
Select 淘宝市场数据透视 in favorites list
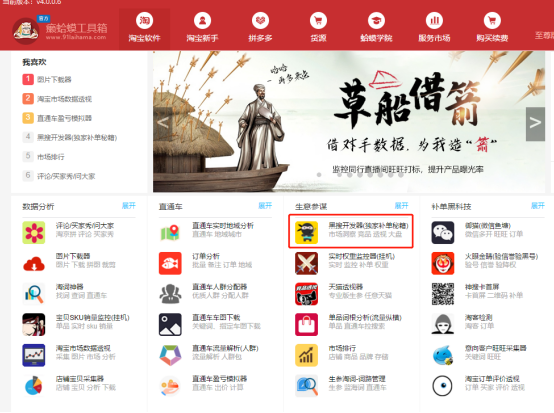click(64, 99)
